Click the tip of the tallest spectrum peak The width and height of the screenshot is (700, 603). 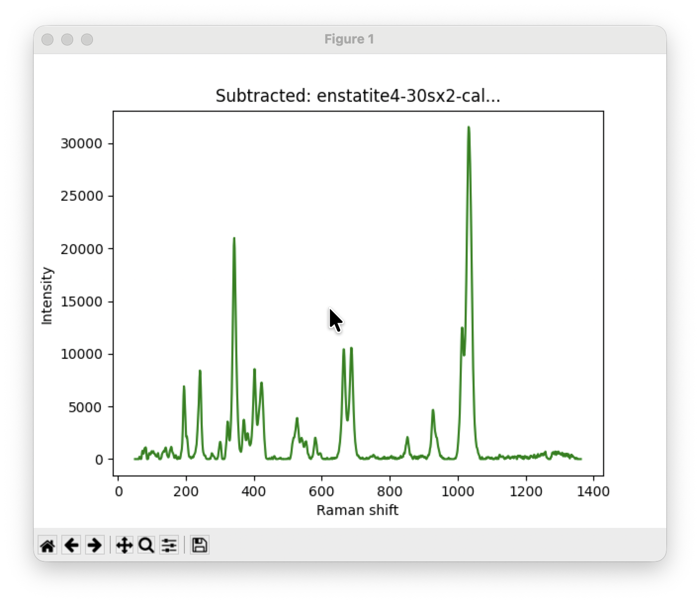[x=468, y=128]
